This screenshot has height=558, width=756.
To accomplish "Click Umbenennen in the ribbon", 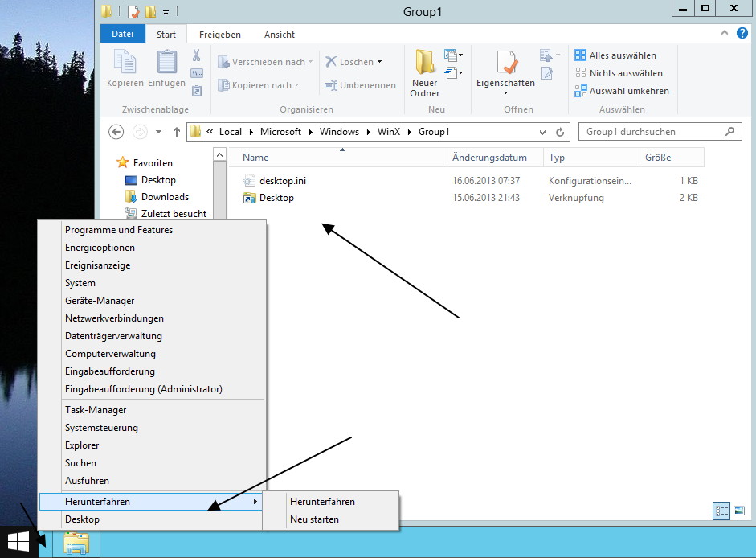I will (360, 85).
